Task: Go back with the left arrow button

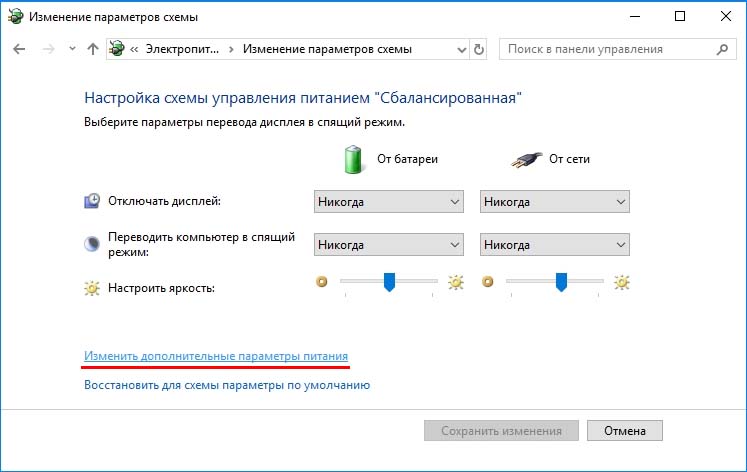Action: coord(19,49)
